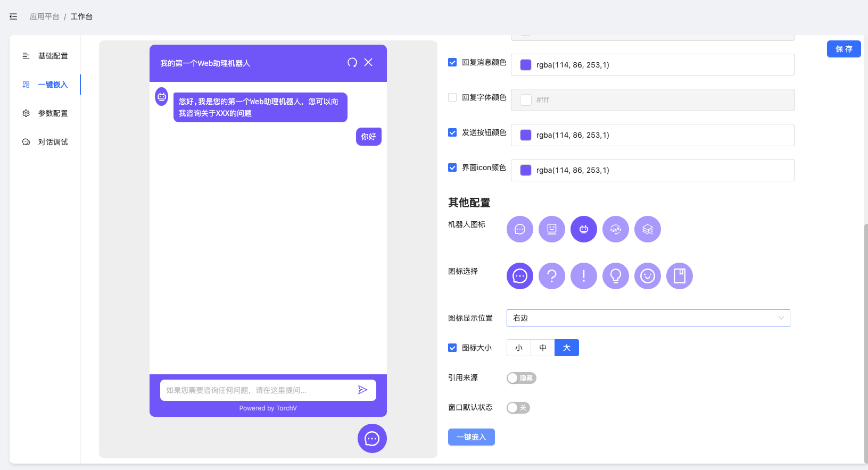Screen dimensions: 868x470
Task: Open the 图标显示位置 dropdown showing 右边
Action: pyautogui.click(x=648, y=318)
